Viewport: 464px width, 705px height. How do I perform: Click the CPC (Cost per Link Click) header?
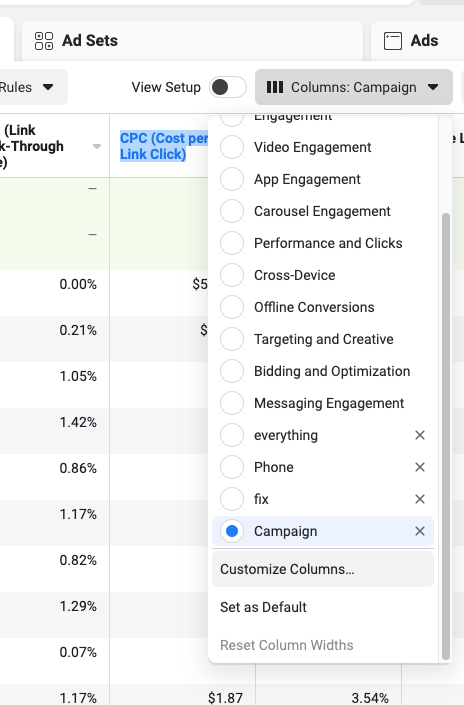coord(164,146)
